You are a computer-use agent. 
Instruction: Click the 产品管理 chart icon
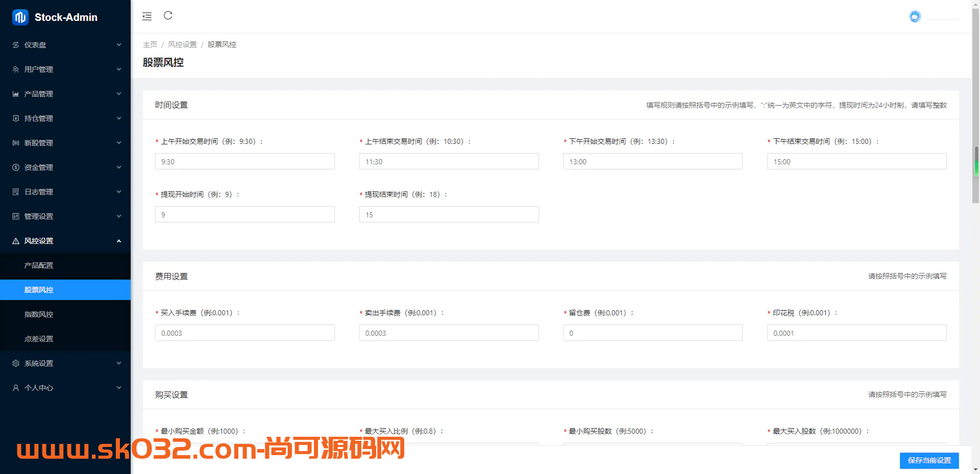(16, 94)
